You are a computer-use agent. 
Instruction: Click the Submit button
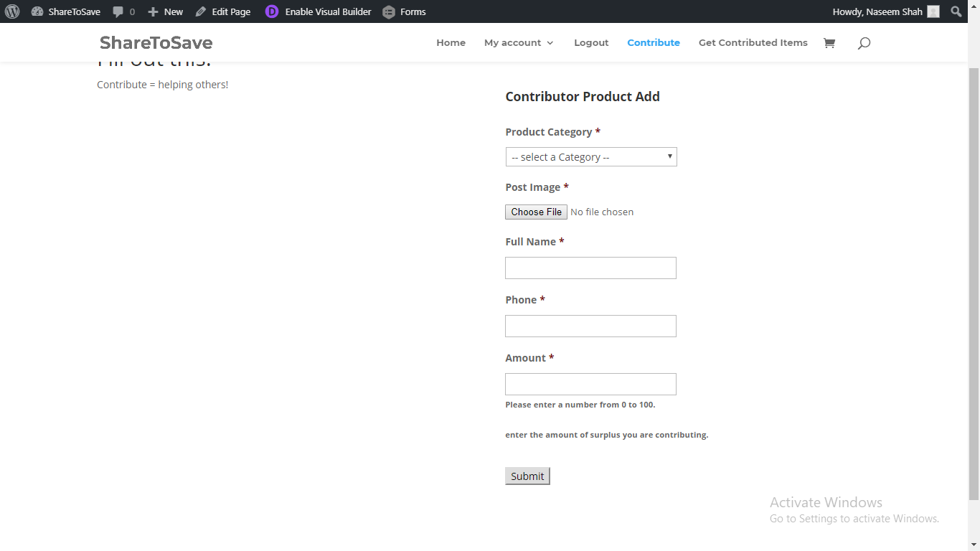pos(527,476)
